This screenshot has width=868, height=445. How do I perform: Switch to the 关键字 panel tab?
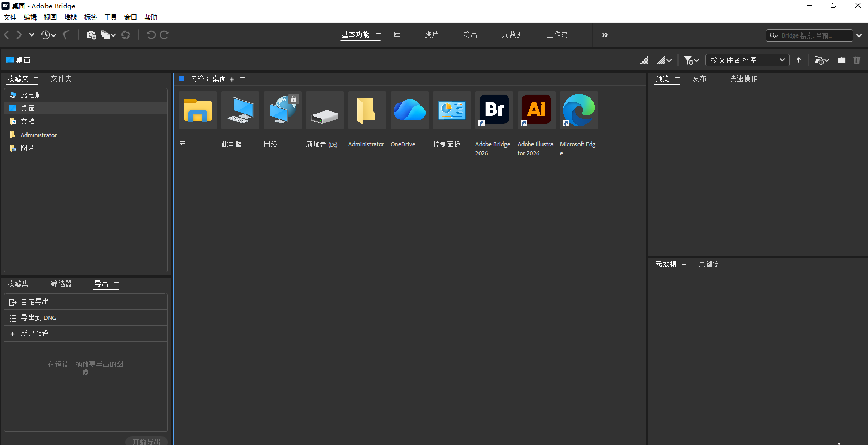(x=709, y=264)
